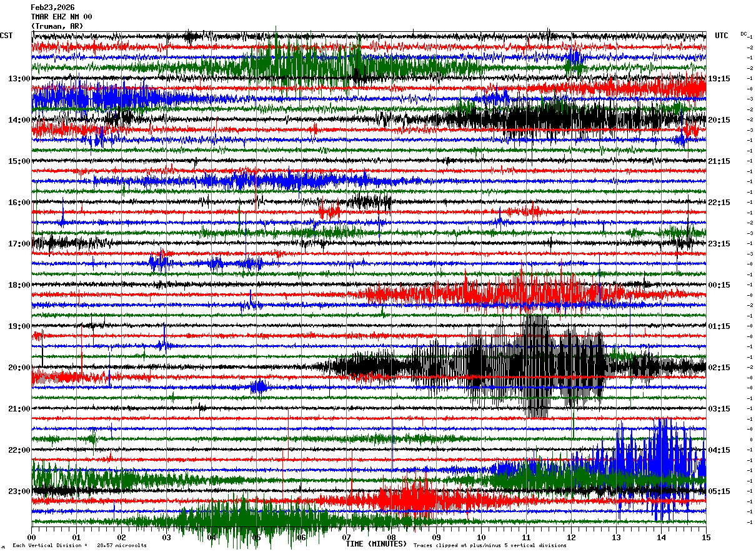This screenshot has width=756, height=554.
Task: Select the 18:00 CST row label
Action: pos(19,285)
